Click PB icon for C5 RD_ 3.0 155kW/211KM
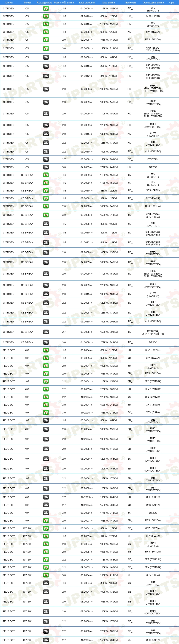Image resolution: width=179 pixels, height=644 pixels. [46, 48]
